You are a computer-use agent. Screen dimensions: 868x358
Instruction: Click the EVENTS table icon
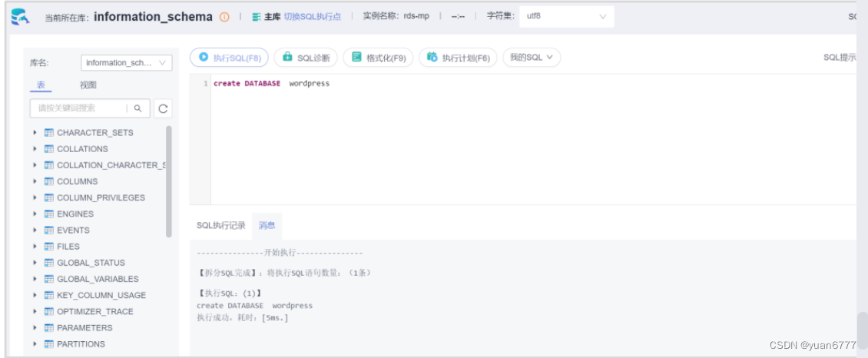click(48, 230)
